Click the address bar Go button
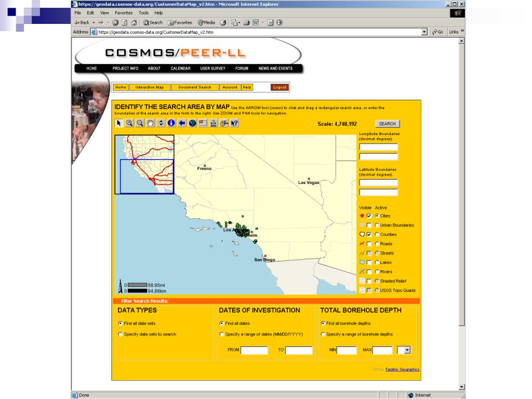Image resolution: width=532 pixels, height=399 pixels. 437,32
